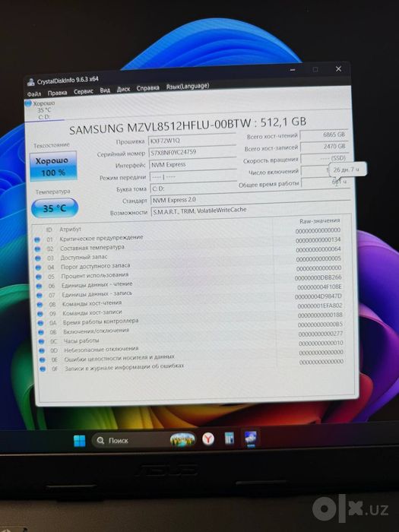This screenshot has width=399, height=532.
Task: Select row 0C Часы работы
Action: pyautogui.click(x=192, y=339)
